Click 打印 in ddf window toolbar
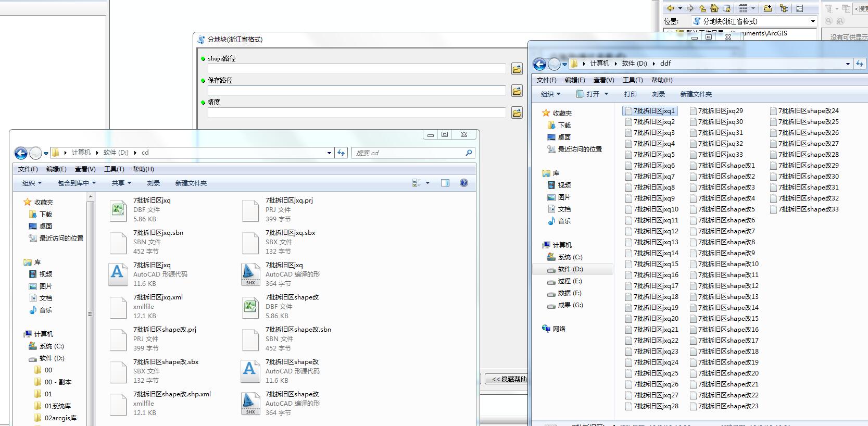The height and width of the screenshot is (426, 868). click(631, 94)
